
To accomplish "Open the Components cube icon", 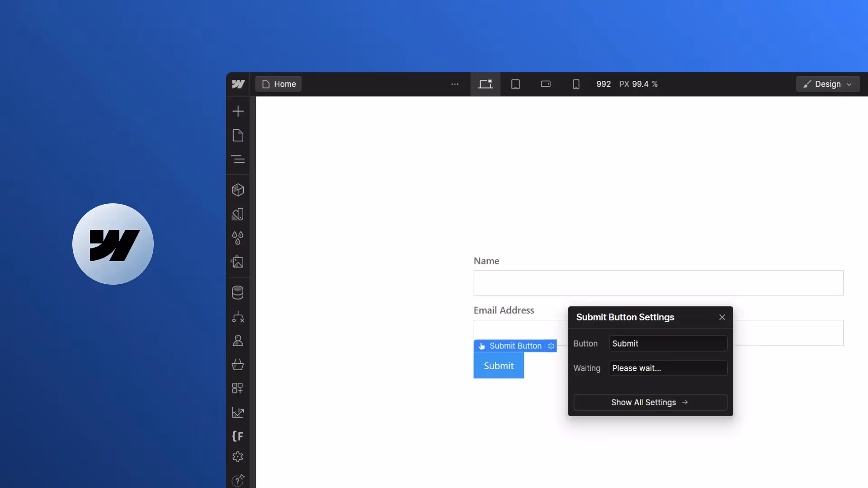I will (238, 190).
